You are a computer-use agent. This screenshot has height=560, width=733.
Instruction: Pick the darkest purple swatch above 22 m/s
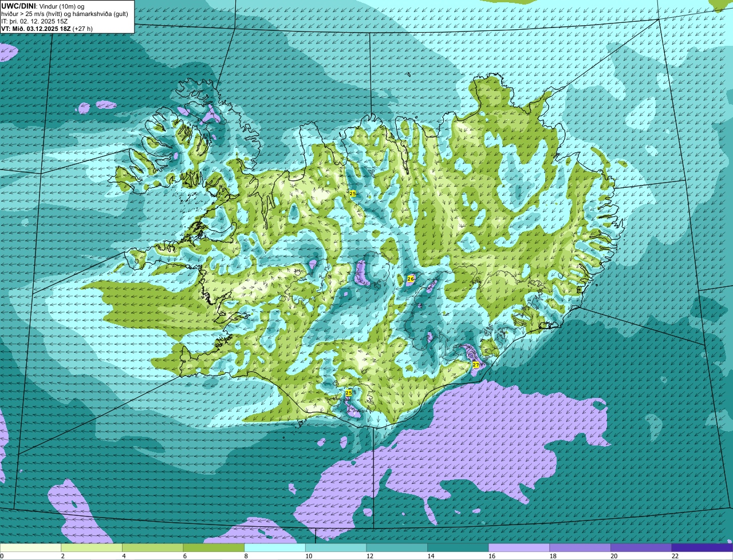702,547
